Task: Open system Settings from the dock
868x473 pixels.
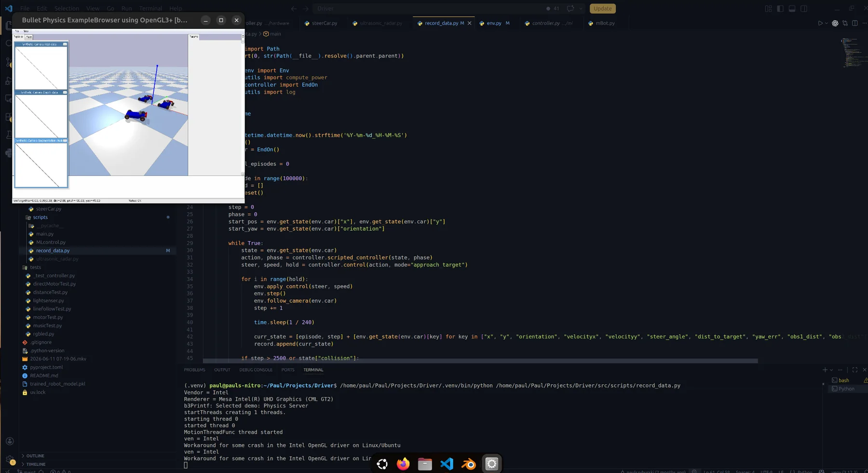Action: pyautogui.click(x=491, y=464)
